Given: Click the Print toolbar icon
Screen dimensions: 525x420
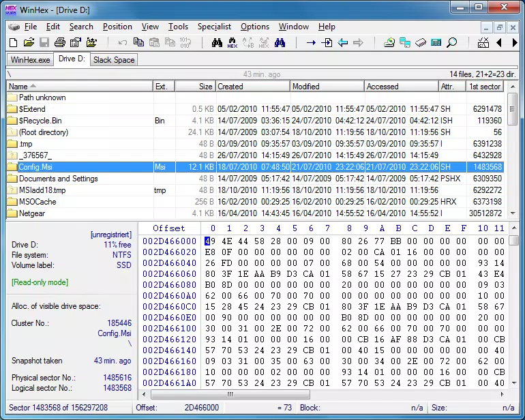Looking at the screenshot, I should pyautogui.click(x=60, y=42).
